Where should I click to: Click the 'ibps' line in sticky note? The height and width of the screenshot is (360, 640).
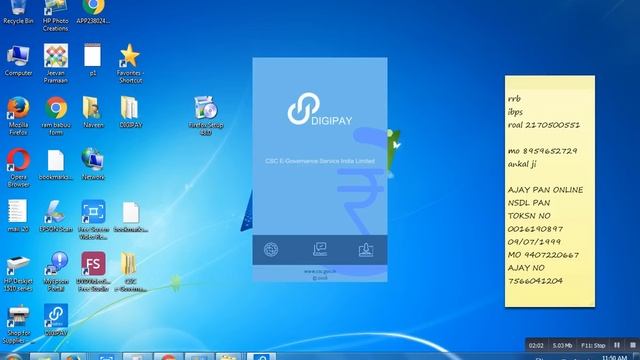point(515,112)
